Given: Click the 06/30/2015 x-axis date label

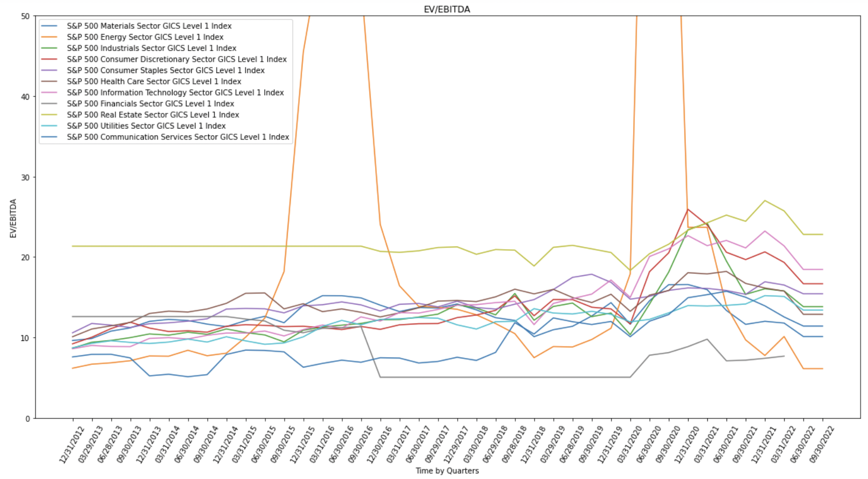Looking at the screenshot, I should 264,444.
